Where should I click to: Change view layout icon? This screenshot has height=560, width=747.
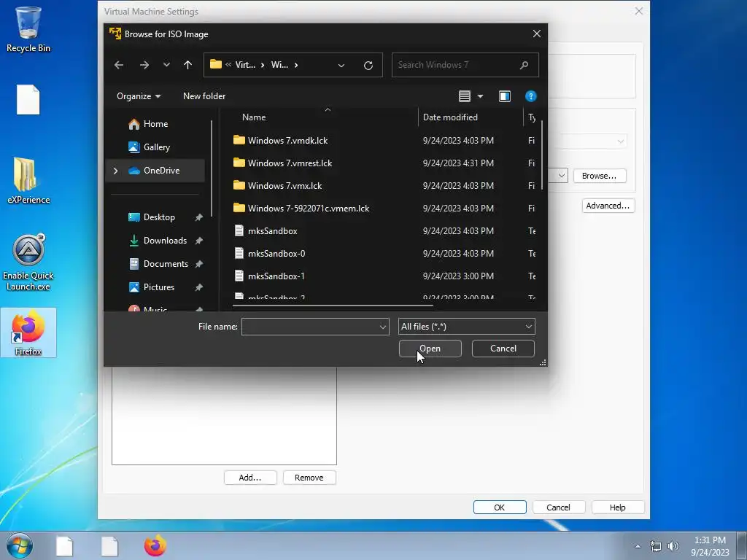[465, 96]
